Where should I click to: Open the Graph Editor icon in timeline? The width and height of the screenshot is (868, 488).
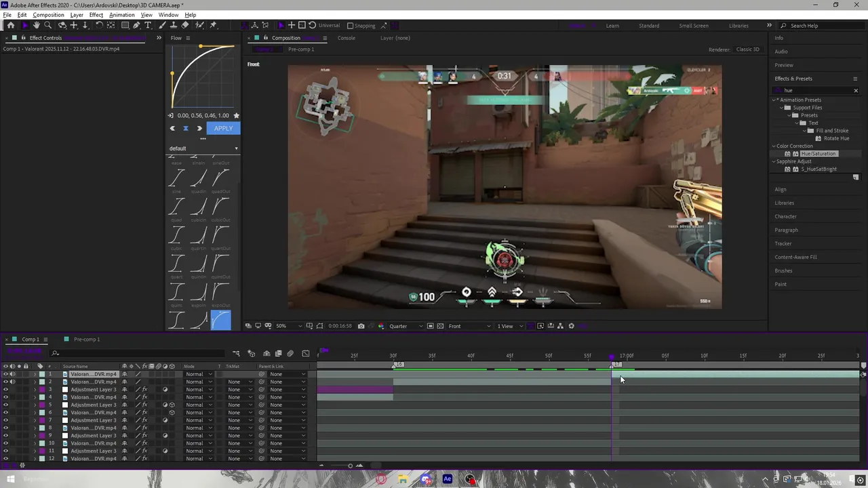[x=306, y=353]
